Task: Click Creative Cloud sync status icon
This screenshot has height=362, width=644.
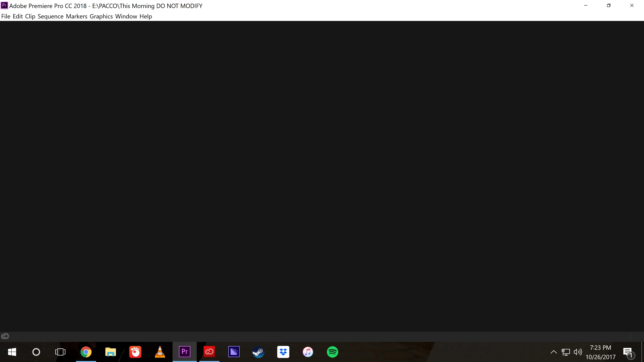Action: pyautogui.click(x=5, y=336)
